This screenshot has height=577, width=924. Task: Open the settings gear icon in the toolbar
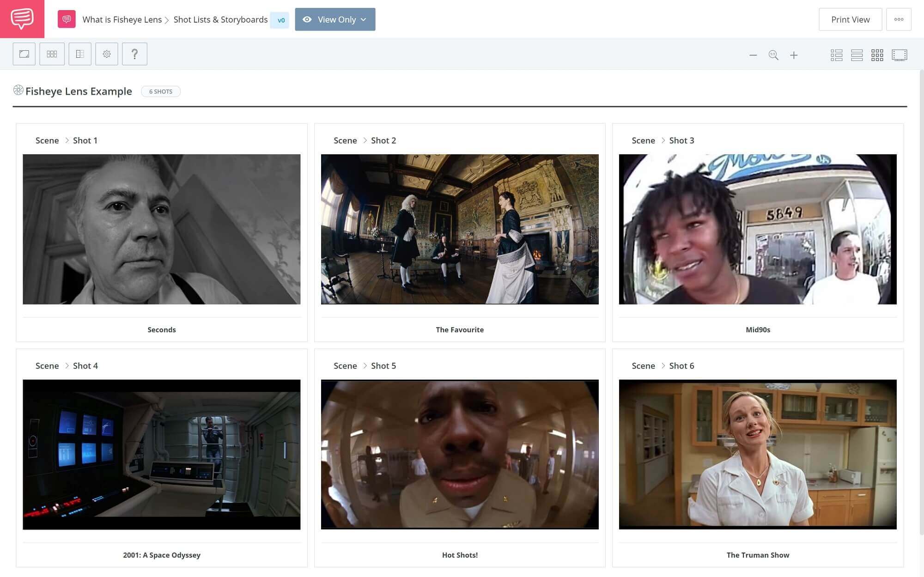pos(107,54)
